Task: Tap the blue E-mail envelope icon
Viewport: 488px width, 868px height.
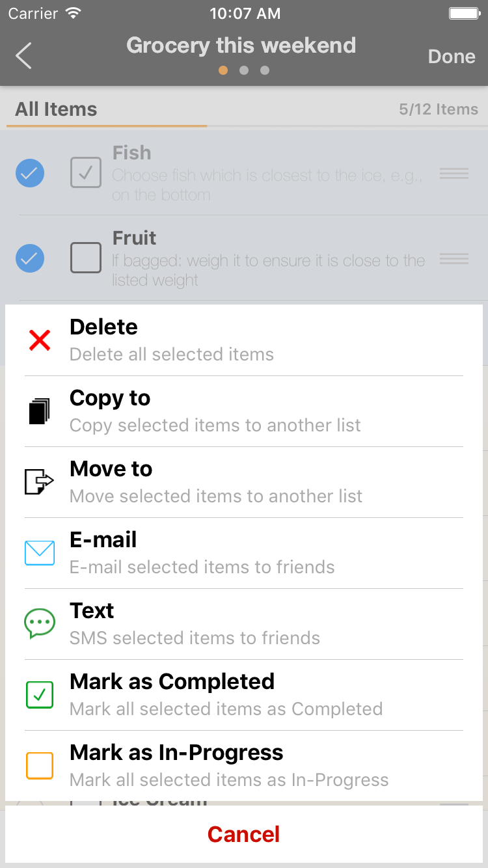Action: (x=40, y=553)
